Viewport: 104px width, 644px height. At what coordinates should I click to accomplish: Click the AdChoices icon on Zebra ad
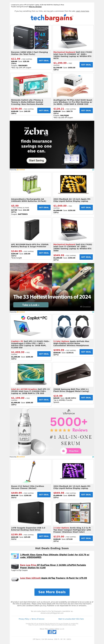tap(93, 169)
